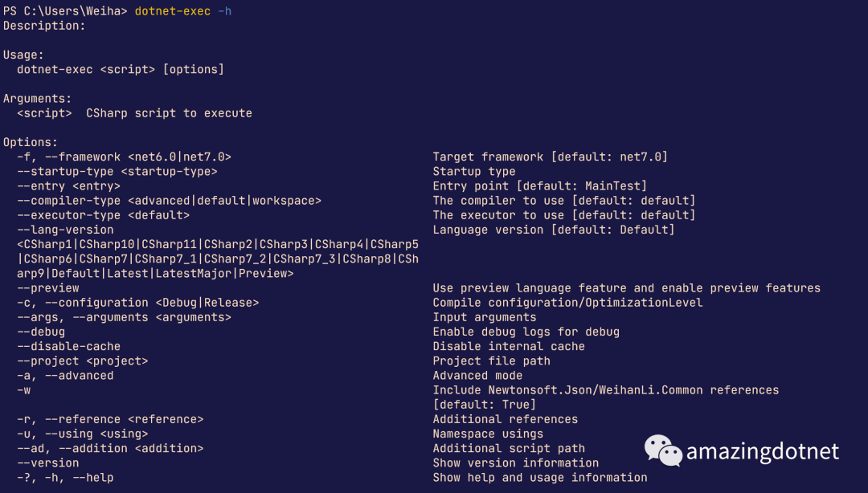Click the --version option text
The image size is (868, 493).
(48, 463)
